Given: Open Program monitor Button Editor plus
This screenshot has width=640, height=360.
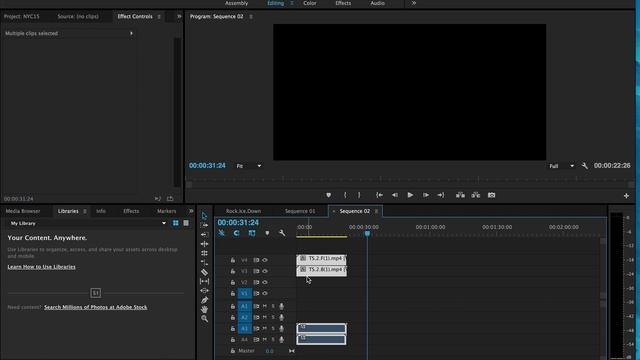Looking at the screenshot, I should tap(626, 196).
